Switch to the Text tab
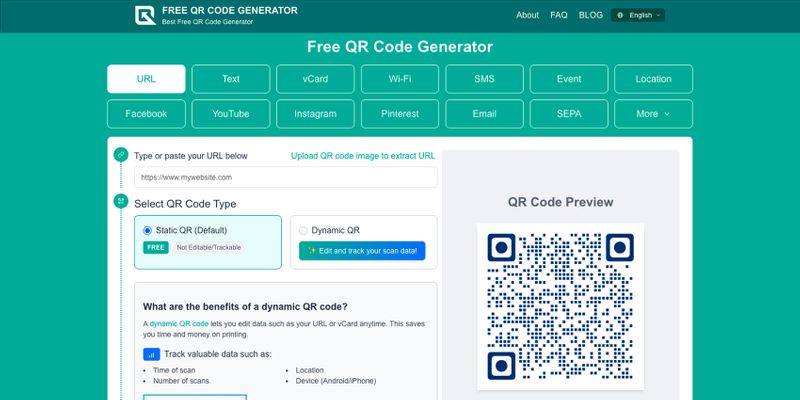800x400 pixels. (231, 79)
